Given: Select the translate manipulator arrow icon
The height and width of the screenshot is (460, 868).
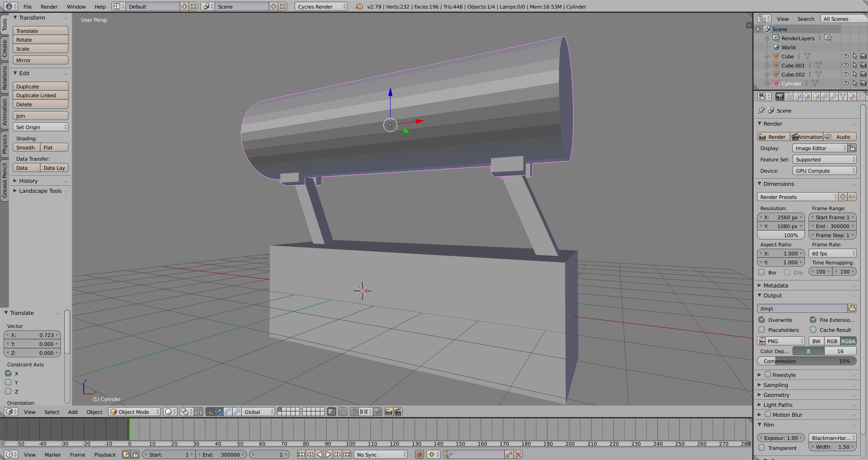Looking at the screenshot, I should (x=219, y=412).
